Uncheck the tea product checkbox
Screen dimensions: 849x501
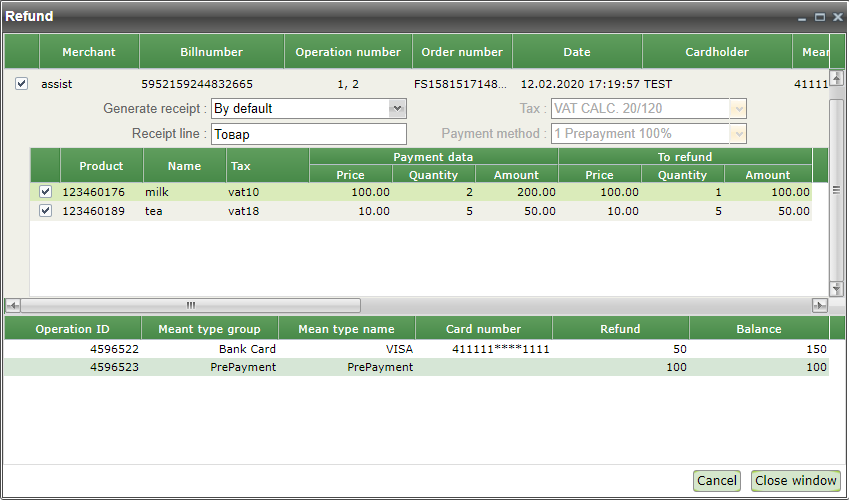pos(45,211)
